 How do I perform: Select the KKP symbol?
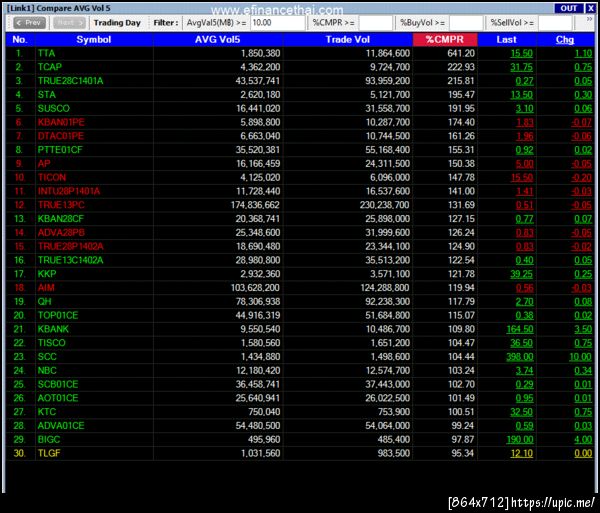(47, 274)
